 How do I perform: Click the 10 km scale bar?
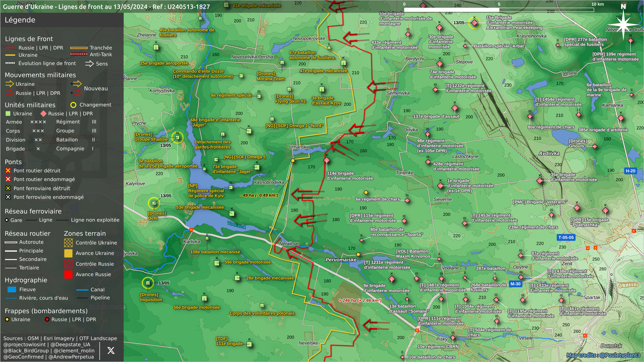499,10
